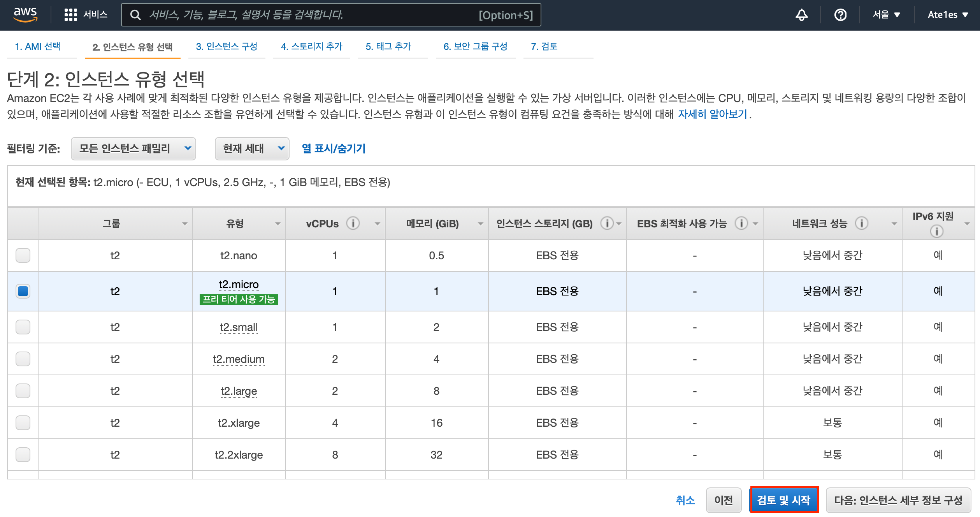Click the EBS optimization info icon
Image resolution: width=980 pixels, height=517 pixels.
click(741, 223)
